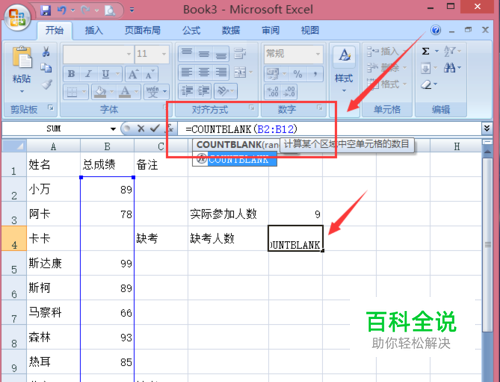Cancel the formula entry X
This screenshot has width=500, height=382.
[x=141, y=129]
